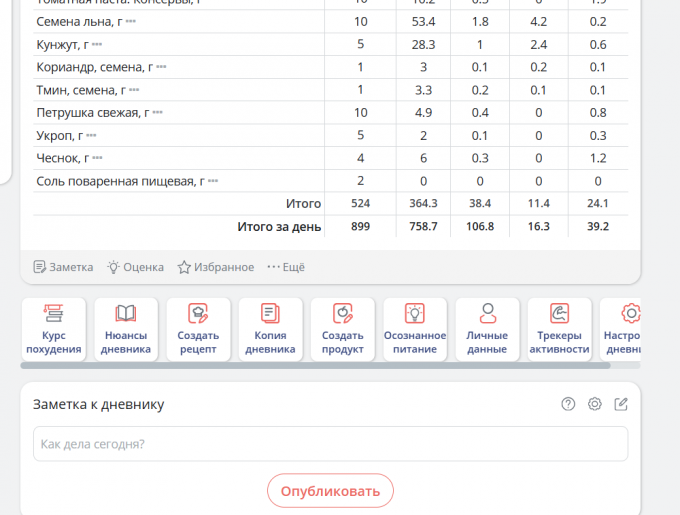
Task: Open options dots next to Кунжут
Action: point(97,45)
